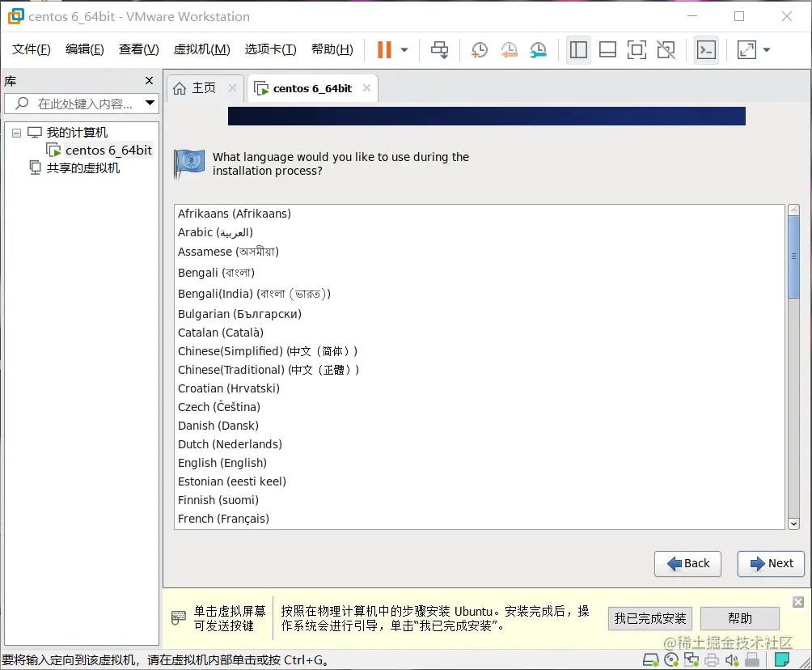
Task: Select 我的计算机 in library tree
Action: click(x=77, y=133)
